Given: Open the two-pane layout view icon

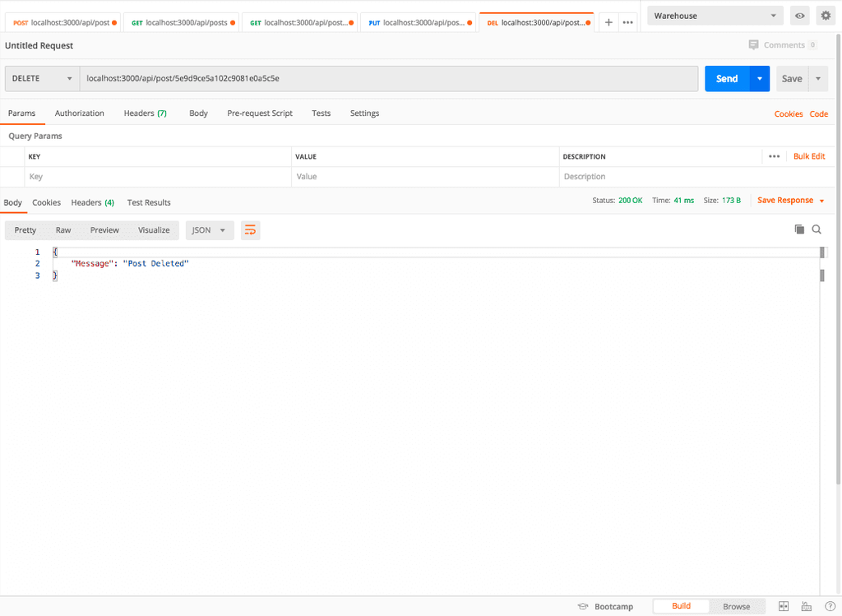Looking at the screenshot, I should 784,606.
